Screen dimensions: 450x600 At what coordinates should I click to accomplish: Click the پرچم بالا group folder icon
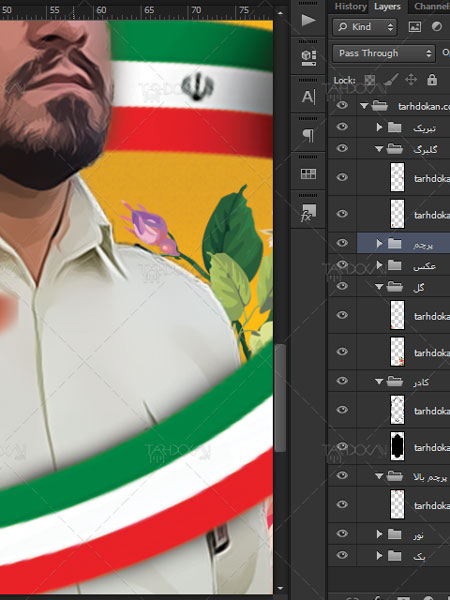pos(395,476)
